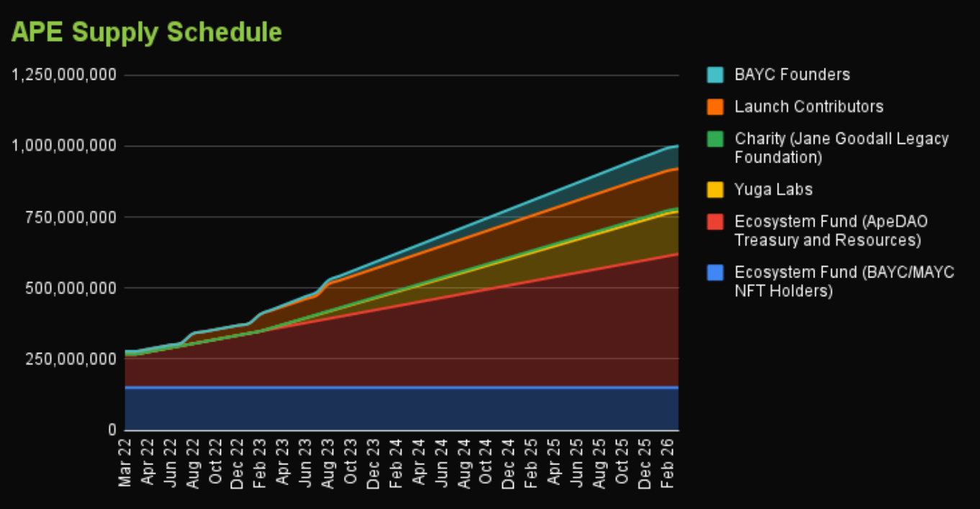
Task: Select the BAYC/MAYC NFT Holders legend text
Action: point(844,282)
